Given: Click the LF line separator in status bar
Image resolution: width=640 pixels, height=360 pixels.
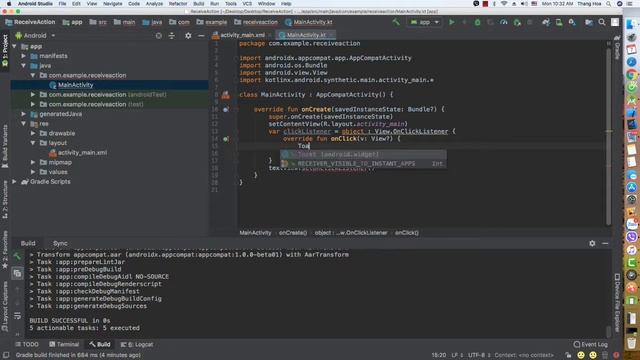Looking at the screenshot, I should tap(456, 355).
